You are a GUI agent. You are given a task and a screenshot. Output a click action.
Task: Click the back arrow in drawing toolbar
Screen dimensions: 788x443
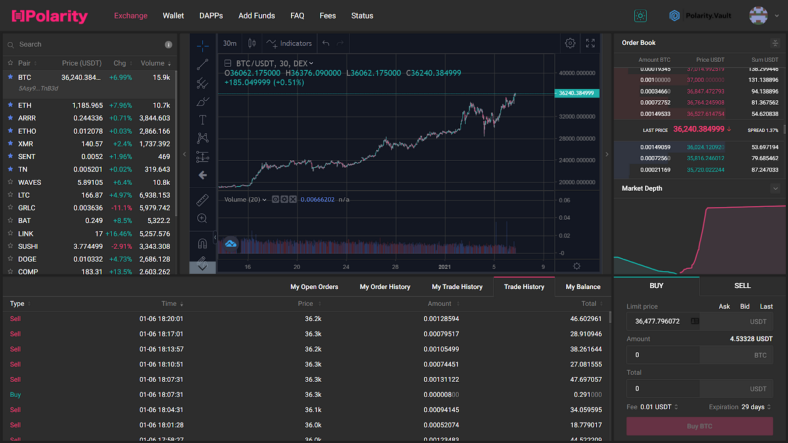[203, 175]
